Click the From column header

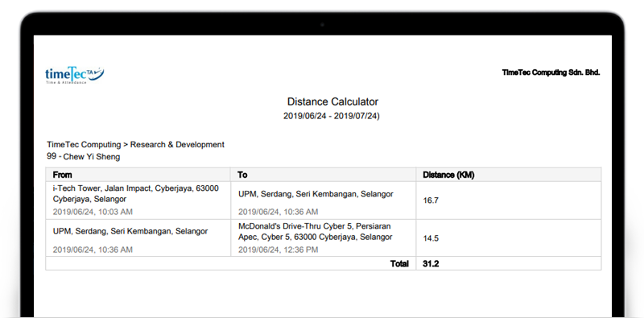coord(63,175)
